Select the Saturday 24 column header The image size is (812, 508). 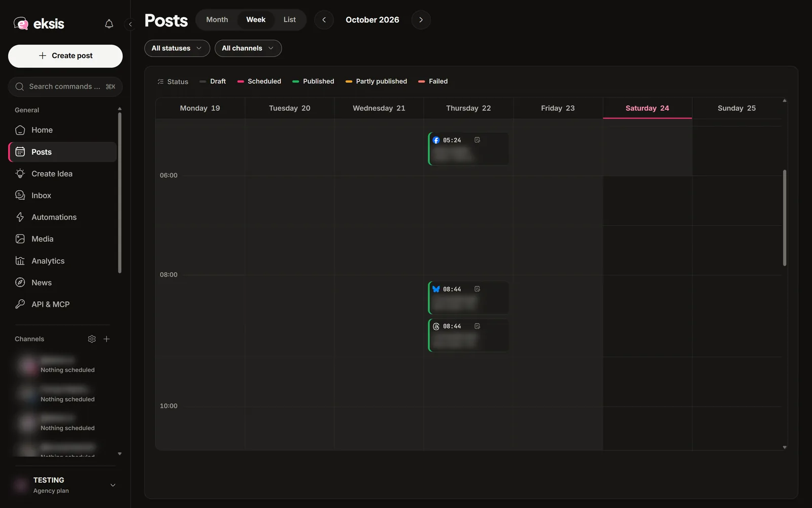coord(647,108)
